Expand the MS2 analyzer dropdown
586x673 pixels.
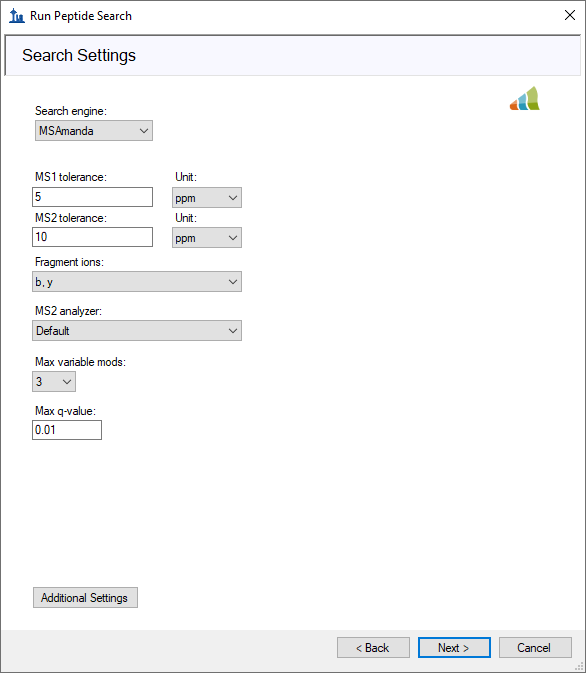pos(137,330)
